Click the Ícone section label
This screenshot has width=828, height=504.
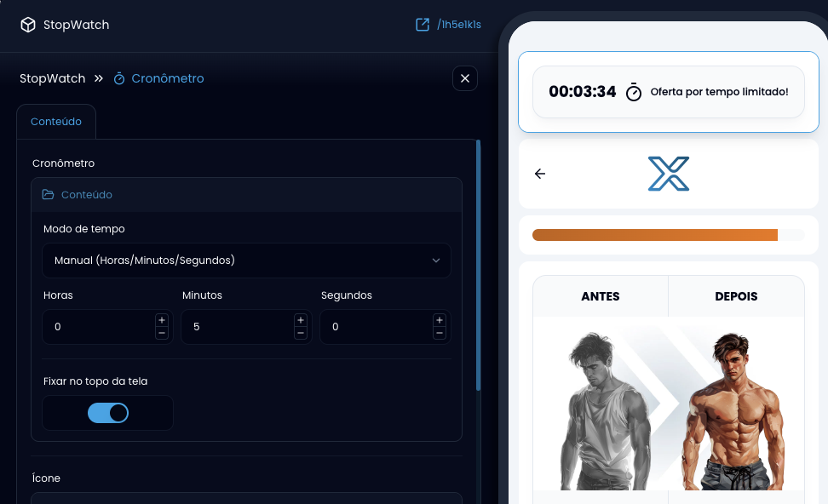pyautogui.click(x=46, y=478)
